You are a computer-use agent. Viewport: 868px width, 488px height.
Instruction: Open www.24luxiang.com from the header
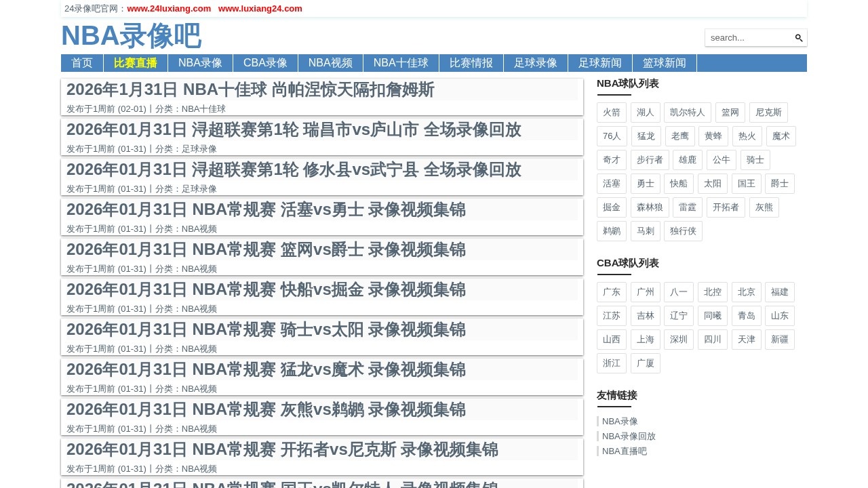168,9
